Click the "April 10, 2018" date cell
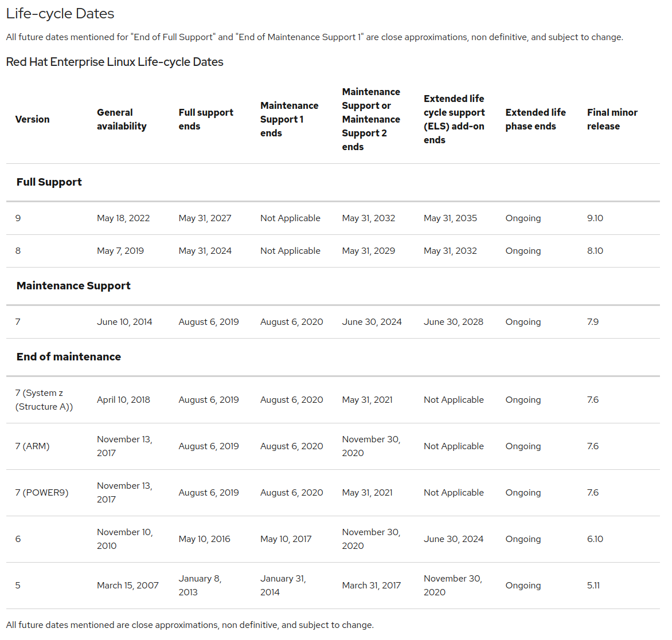 (x=123, y=400)
